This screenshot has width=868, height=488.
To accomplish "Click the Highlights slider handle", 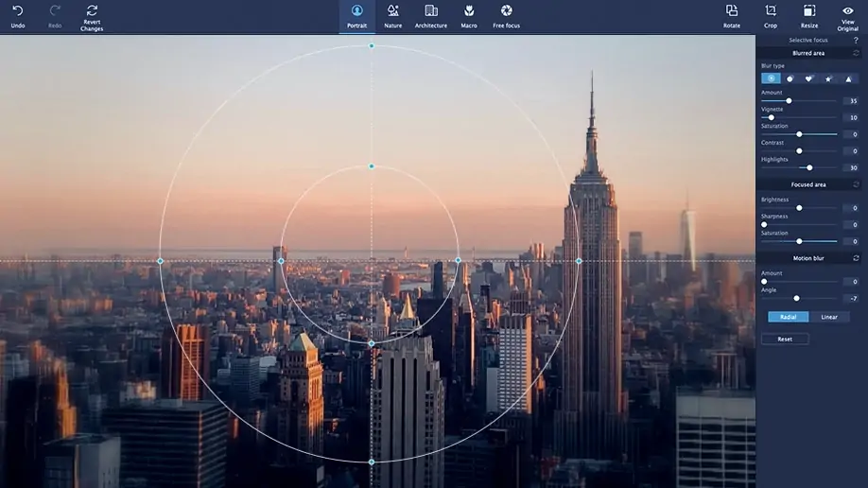I will coord(810,167).
